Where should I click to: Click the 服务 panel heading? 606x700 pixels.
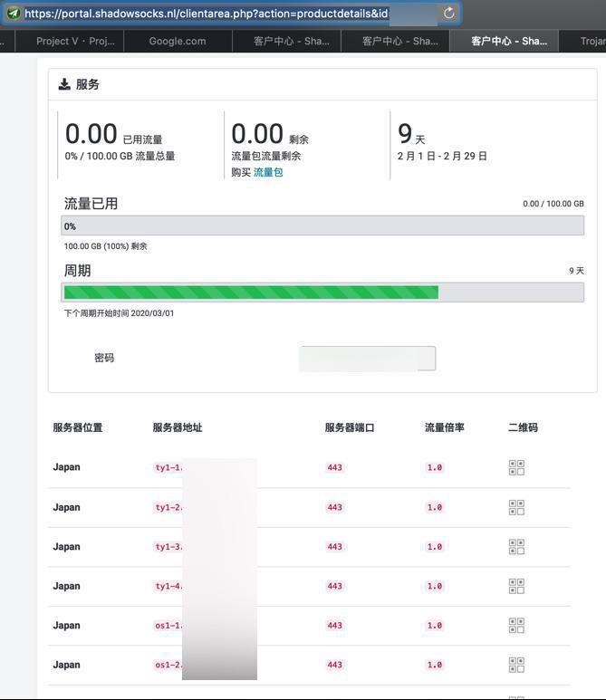(88, 84)
